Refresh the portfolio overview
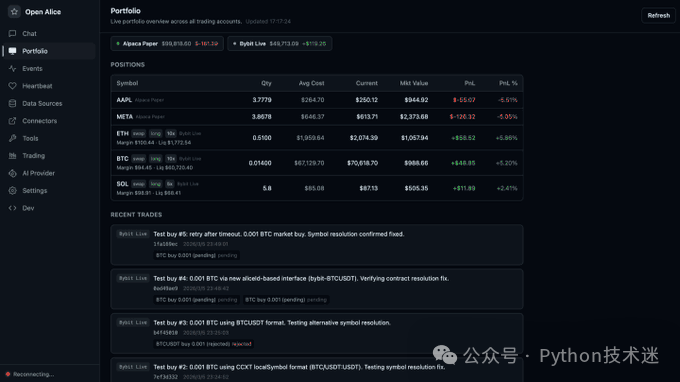The height and width of the screenshot is (382, 680). click(658, 16)
